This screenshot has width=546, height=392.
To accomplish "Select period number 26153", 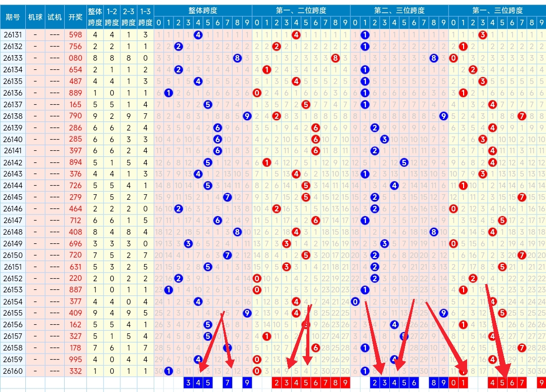I will (13, 290).
